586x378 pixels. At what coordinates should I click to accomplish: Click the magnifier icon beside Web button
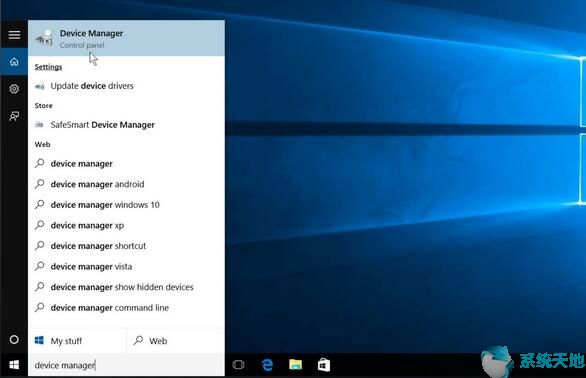point(138,340)
